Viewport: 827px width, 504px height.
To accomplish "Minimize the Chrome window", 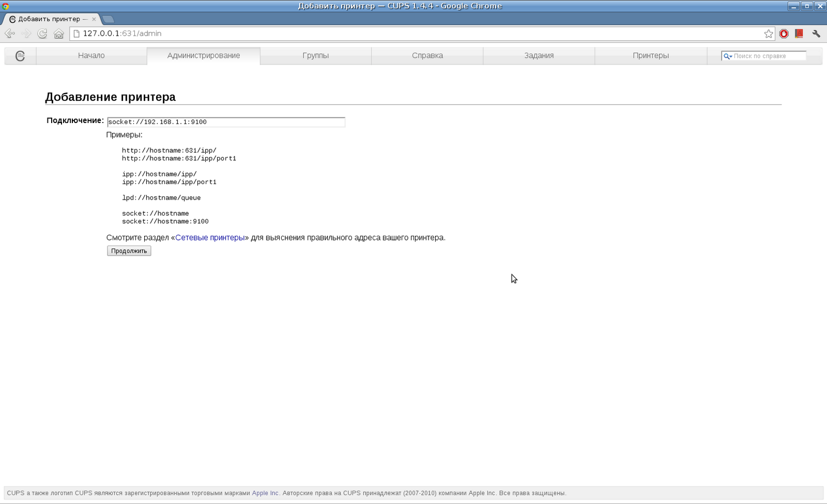I will point(794,6).
